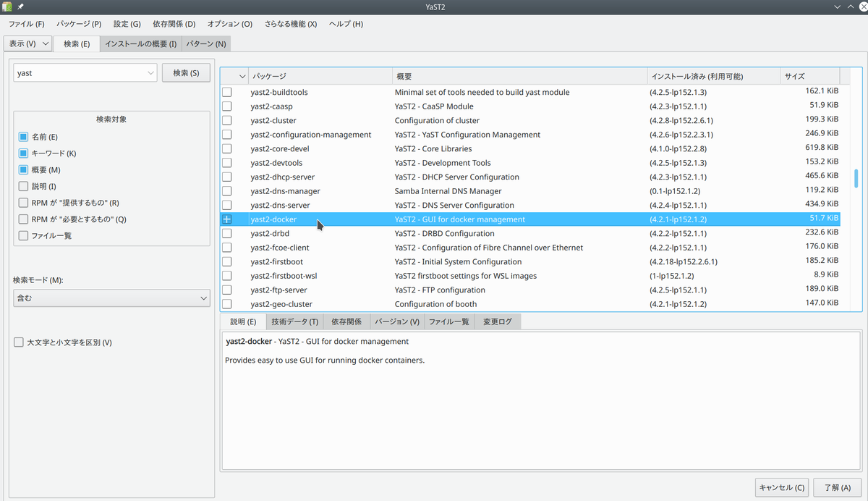Check the yast2-geo-cluster package checkbox
868x501 pixels.
[227, 304]
